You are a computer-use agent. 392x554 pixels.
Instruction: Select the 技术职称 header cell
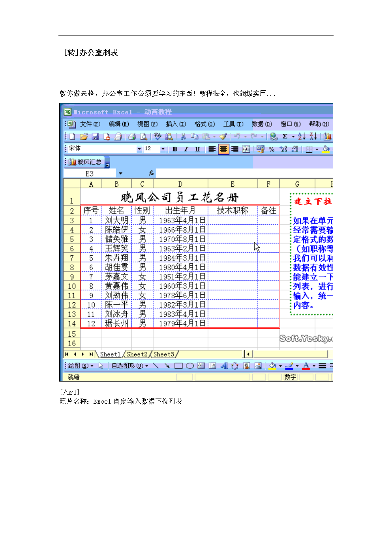(233, 211)
